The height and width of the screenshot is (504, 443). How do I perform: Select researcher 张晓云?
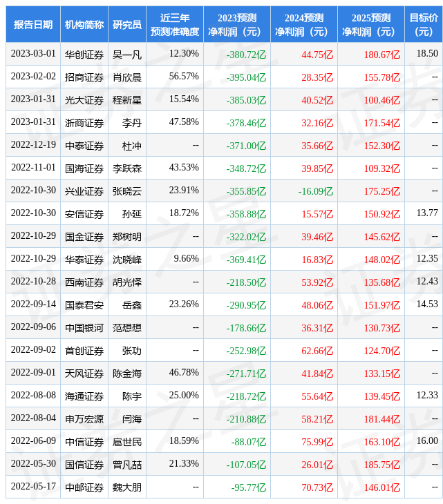(x=127, y=191)
